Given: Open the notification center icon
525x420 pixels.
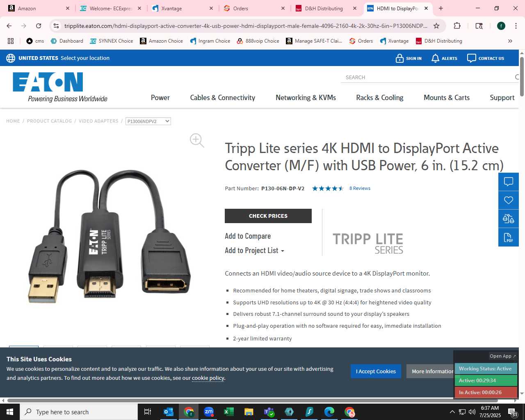Looking at the screenshot, I should pos(512,412).
